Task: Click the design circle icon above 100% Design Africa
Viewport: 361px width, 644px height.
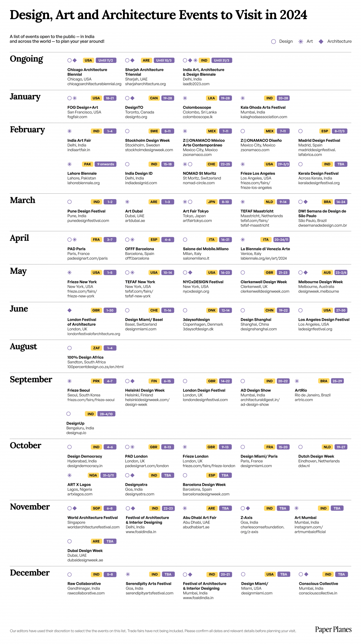Action: pyautogui.click(x=69, y=348)
